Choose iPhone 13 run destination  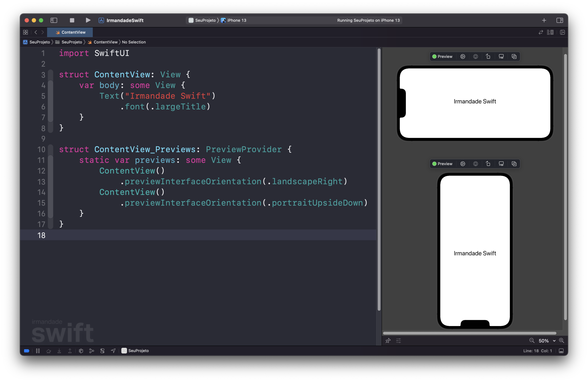tap(236, 20)
